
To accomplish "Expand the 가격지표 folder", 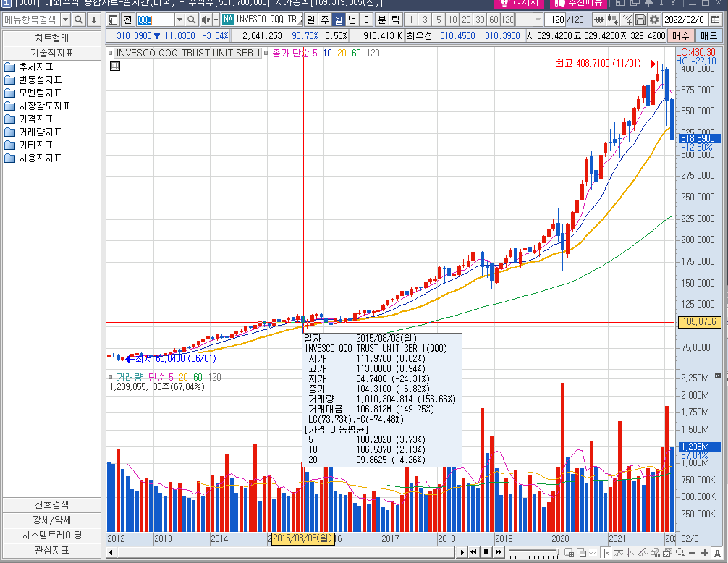I will pos(35,119).
